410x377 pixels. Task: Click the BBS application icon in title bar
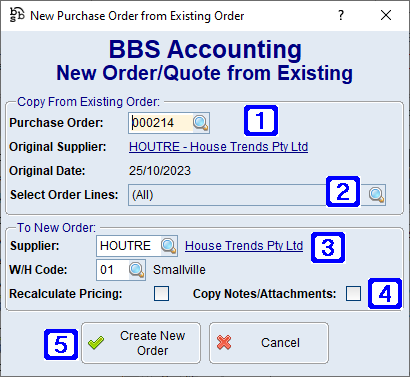[17, 15]
